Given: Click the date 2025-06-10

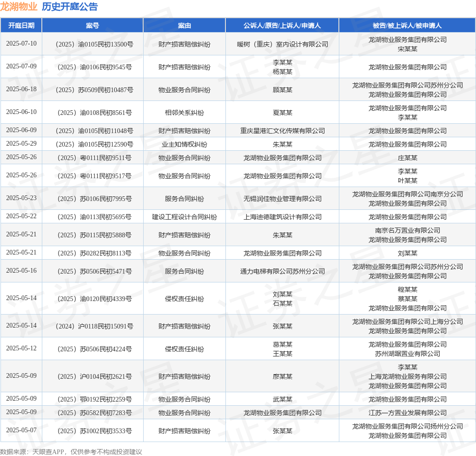Looking at the screenshot, I should tap(21, 112).
